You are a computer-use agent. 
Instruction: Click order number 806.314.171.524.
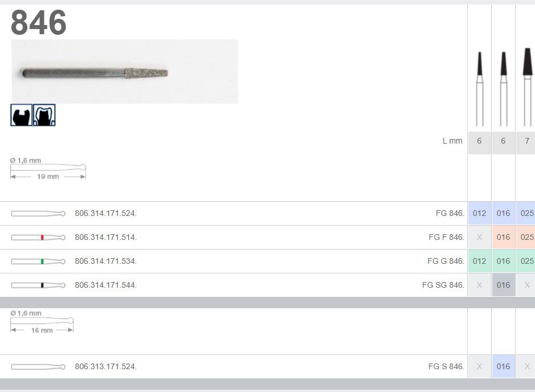105,213
